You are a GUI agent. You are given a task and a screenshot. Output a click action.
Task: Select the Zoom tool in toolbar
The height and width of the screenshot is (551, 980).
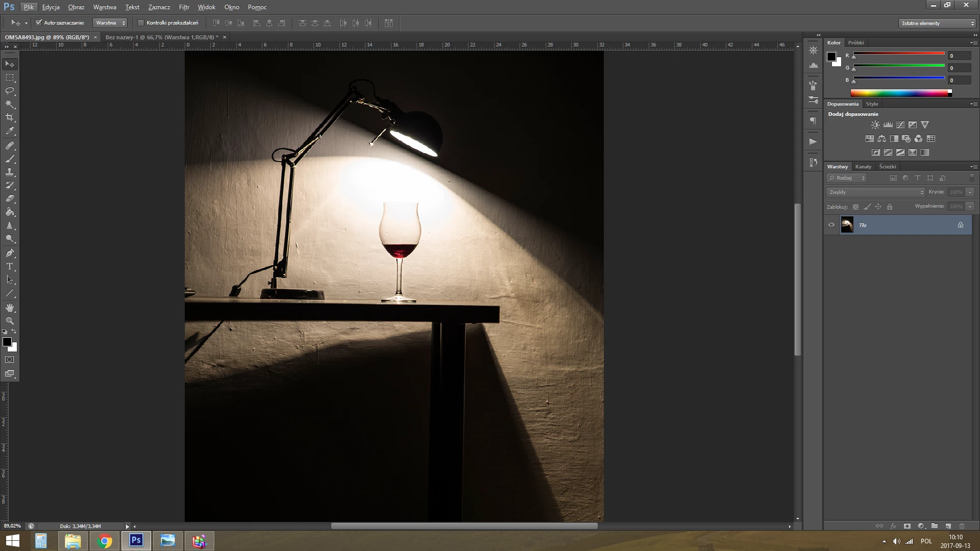10,321
